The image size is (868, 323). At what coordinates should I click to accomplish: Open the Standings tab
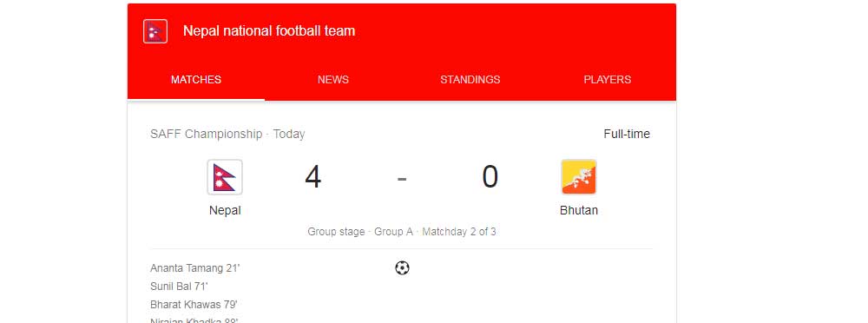(x=470, y=80)
